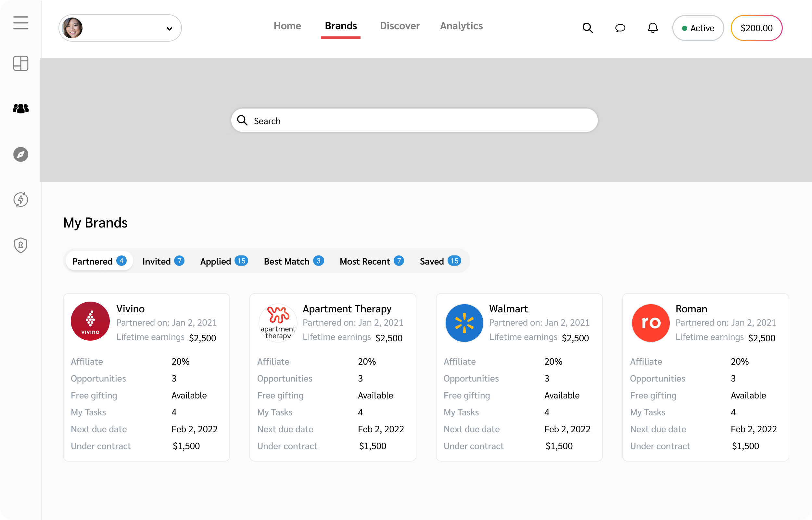Open the chat messages bubble icon
Viewport: 812px width, 520px height.
[620, 28]
